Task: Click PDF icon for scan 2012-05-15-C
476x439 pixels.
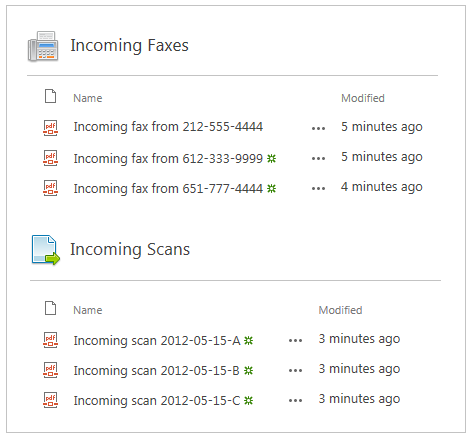Action: (50, 400)
